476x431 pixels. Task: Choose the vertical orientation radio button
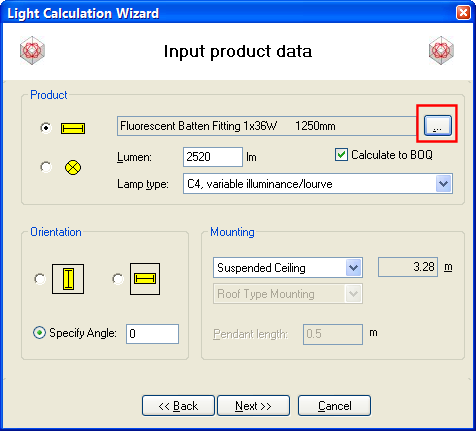[40, 279]
